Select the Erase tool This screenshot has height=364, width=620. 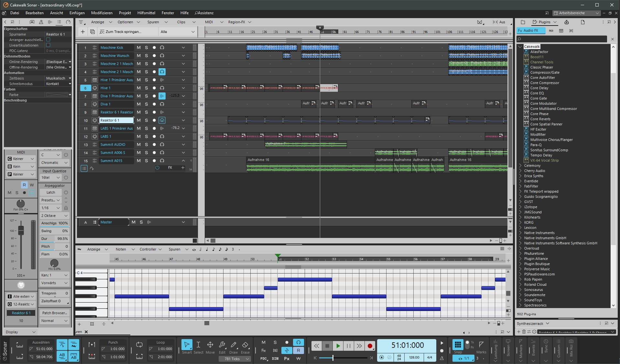tap(245, 345)
